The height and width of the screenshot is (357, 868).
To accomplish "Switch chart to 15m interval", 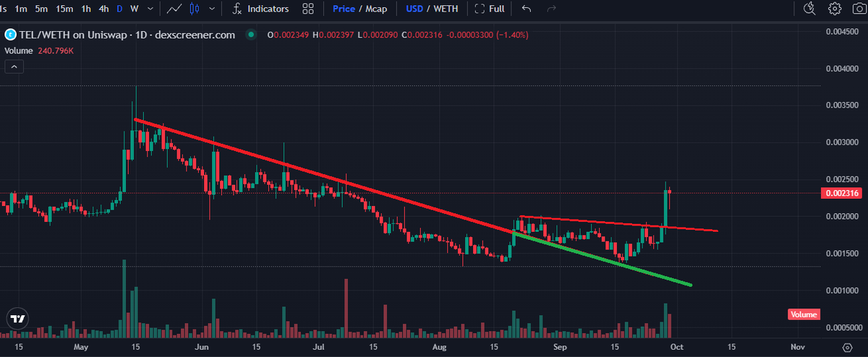I will pos(64,9).
